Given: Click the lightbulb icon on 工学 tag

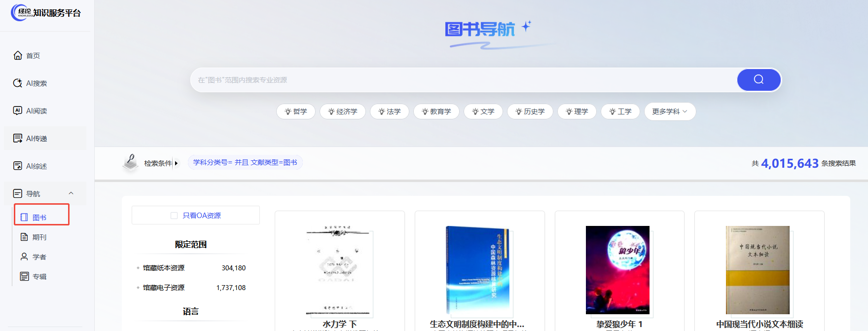Looking at the screenshot, I should (x=613, y=111).
